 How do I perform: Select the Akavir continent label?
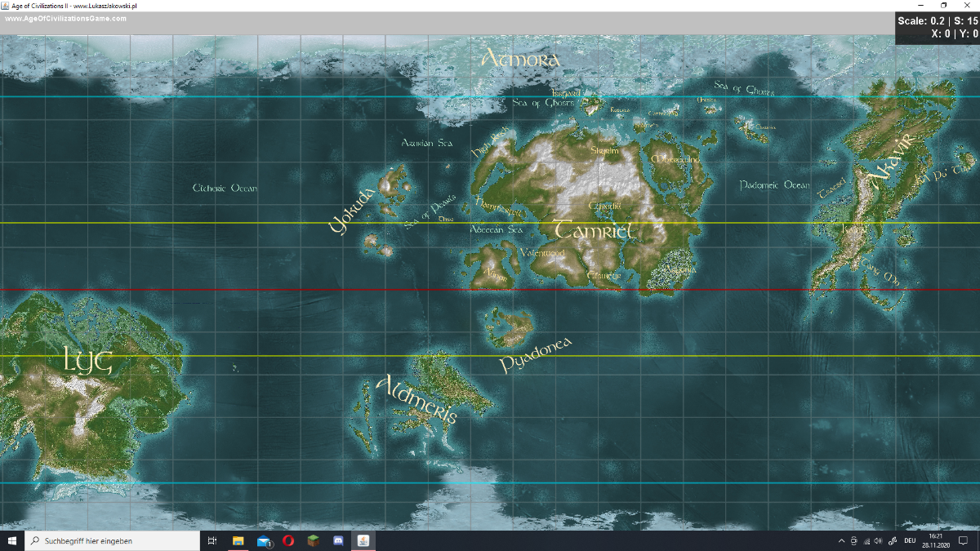click(x=890, y=162)
